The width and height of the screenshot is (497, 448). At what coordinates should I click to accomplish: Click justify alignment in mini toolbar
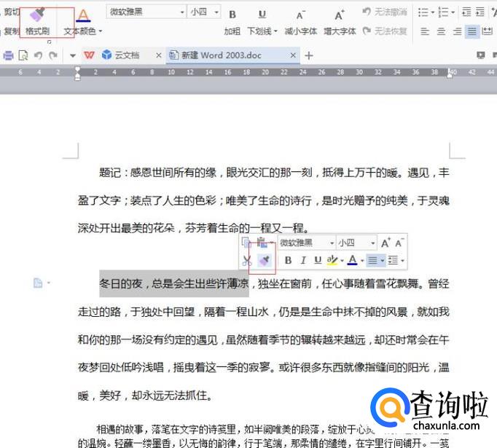click(373, 261)
